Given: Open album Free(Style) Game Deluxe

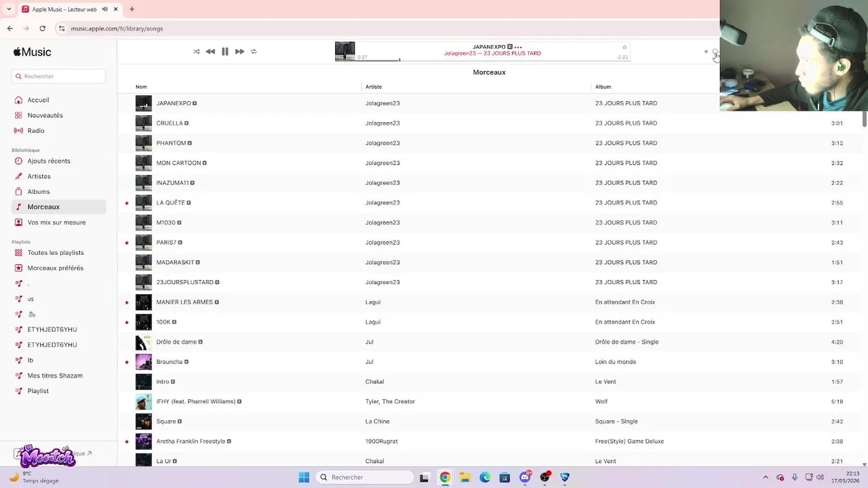Looking at the screenshot, I should click(x=629, y=441).
